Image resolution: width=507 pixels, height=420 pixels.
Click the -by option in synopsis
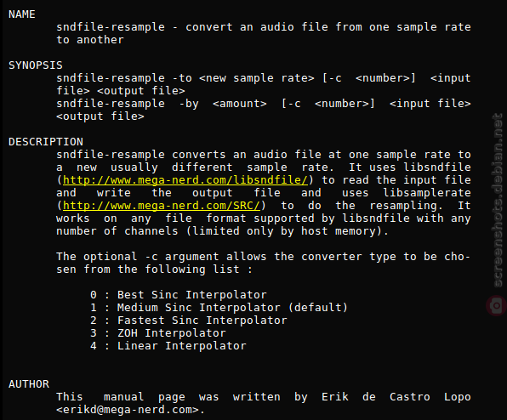click(189, 104)
